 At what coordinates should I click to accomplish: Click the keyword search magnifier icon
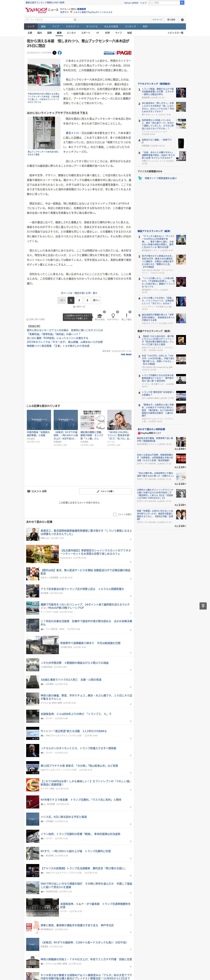click(75, 20)
